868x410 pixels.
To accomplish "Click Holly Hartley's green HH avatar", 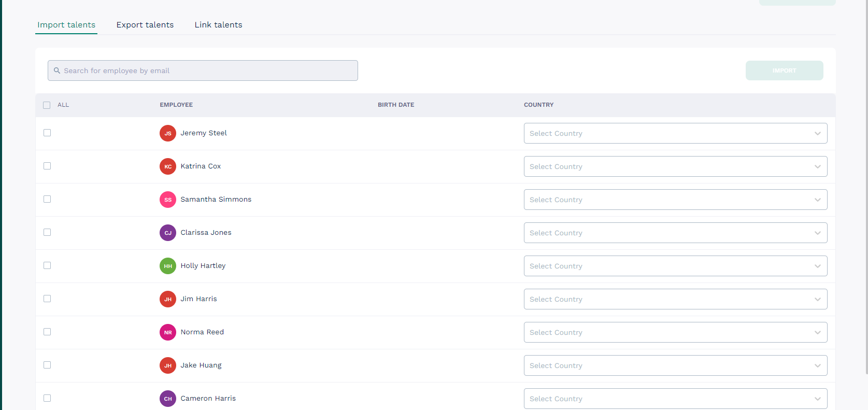I will [168, 266].
